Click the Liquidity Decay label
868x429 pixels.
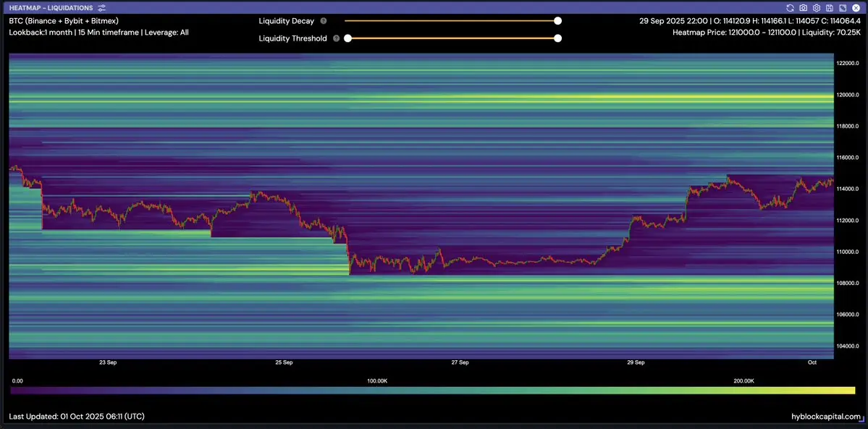pyautogui.click(x=286, y=21)
